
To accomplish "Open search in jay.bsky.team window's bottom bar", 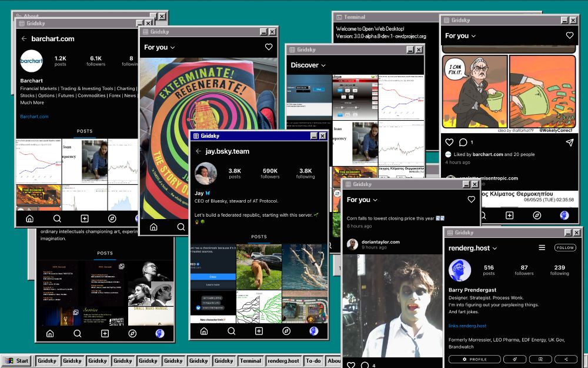I will click(231, 331).
